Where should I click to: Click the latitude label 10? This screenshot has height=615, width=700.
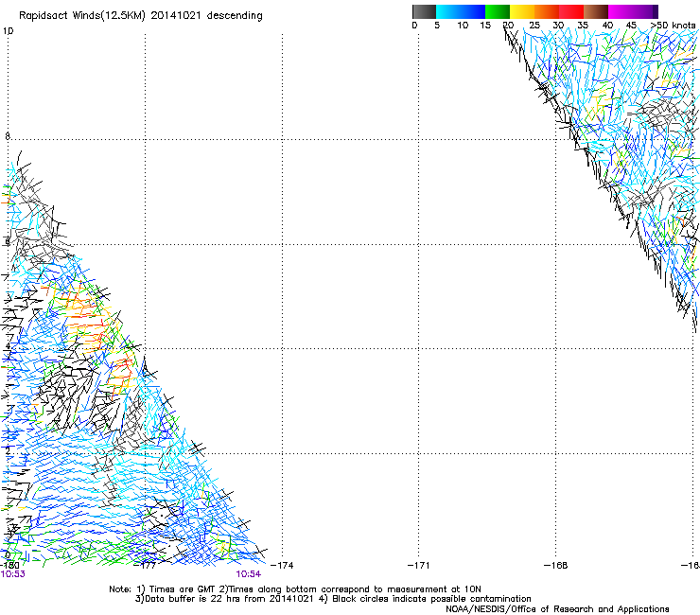pos(8,31)
